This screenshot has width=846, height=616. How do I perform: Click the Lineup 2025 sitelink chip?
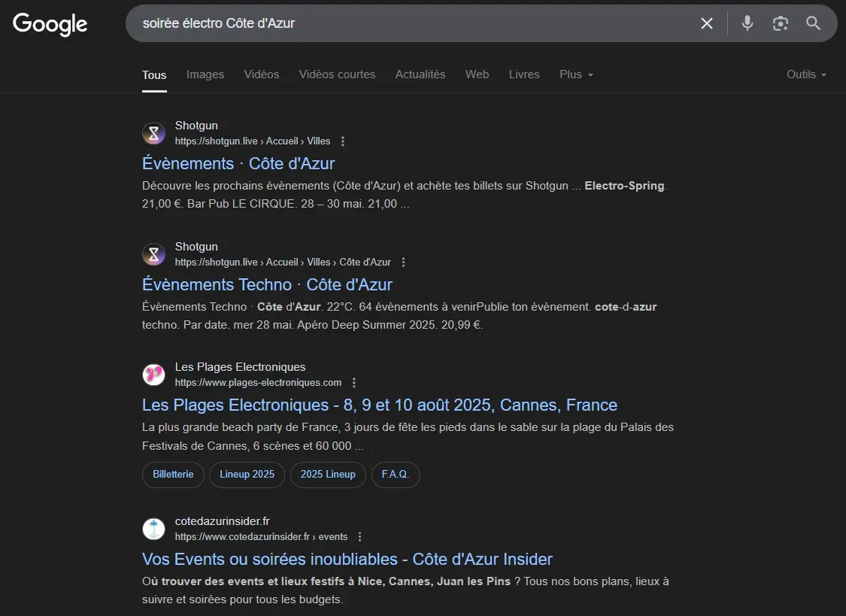[x=247, y=475]
